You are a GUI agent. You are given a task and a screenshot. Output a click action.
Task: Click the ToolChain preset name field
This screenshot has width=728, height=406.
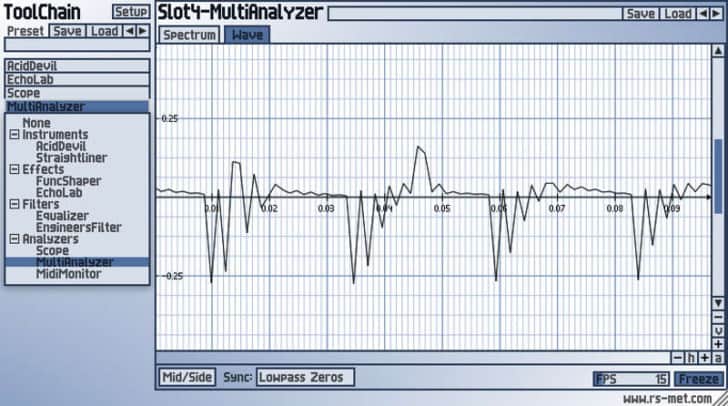[77, 45]
